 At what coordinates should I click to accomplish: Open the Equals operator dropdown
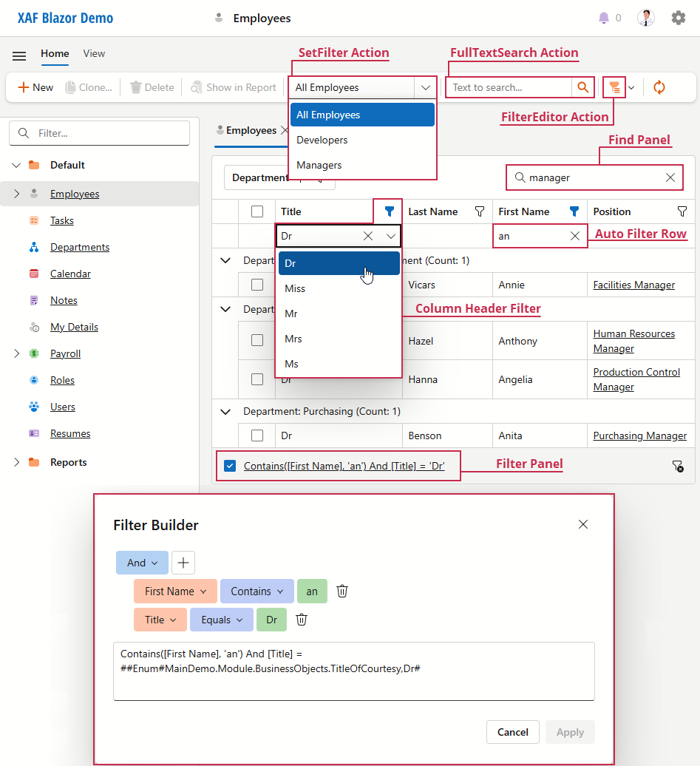222,620
